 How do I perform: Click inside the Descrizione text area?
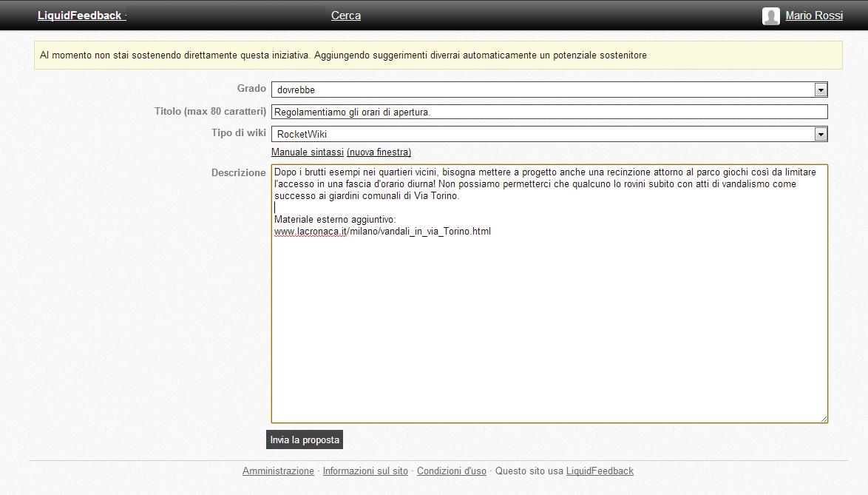[x=549, y=326]
